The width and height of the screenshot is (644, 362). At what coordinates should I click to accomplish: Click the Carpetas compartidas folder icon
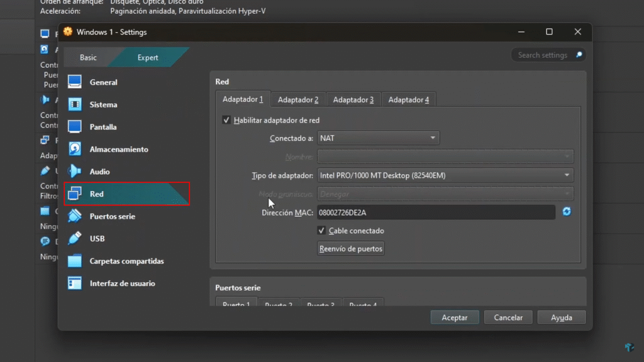point(75,261)
